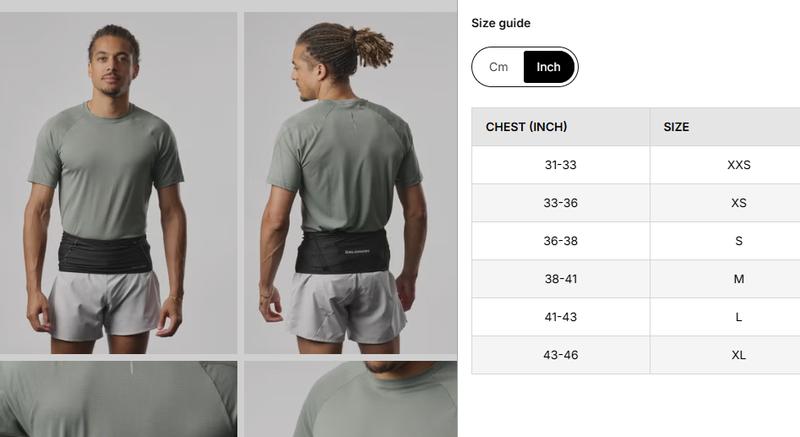
Task: Click the 41-43 chest measurement cell
Action: [561, 317]
